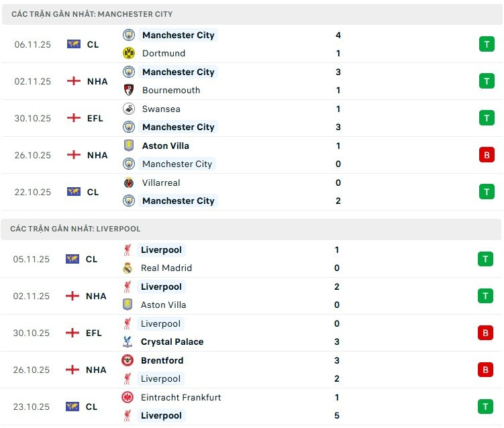Click the red B badge for Aston Villa loss
Viewport: 504px width, 428px height.
click(486, 155)
